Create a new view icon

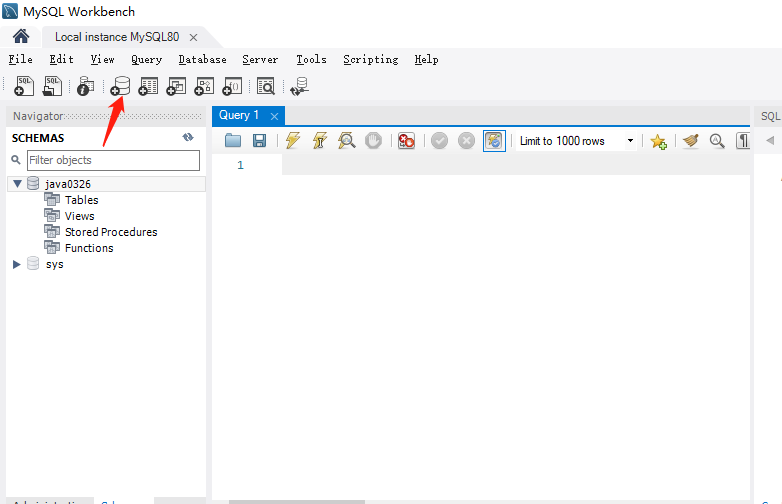(x=176, y=86)
